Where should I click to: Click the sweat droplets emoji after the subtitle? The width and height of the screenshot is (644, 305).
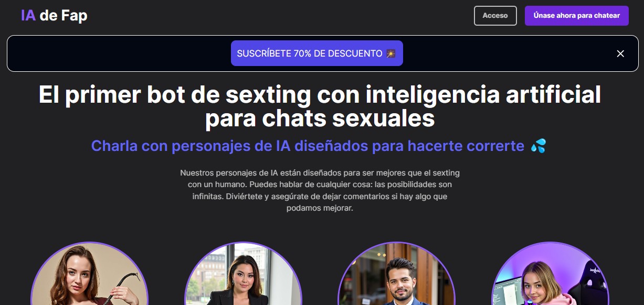click(538, 146)
